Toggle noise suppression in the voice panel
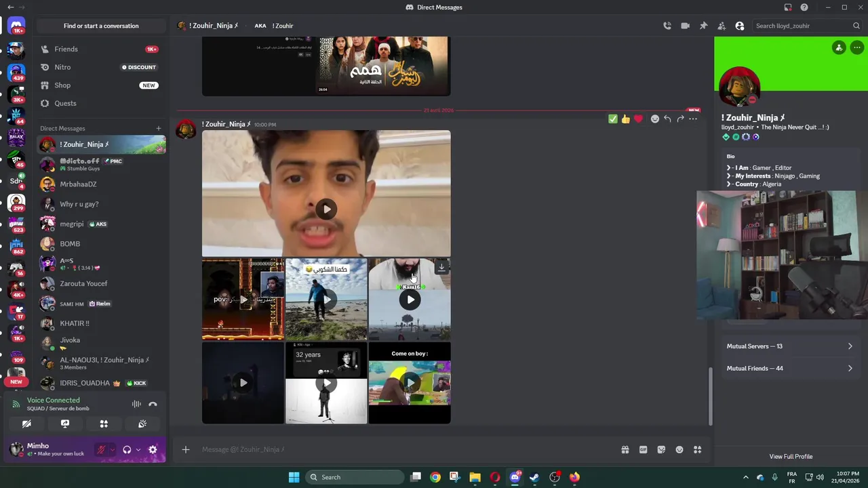 [136, 404]
